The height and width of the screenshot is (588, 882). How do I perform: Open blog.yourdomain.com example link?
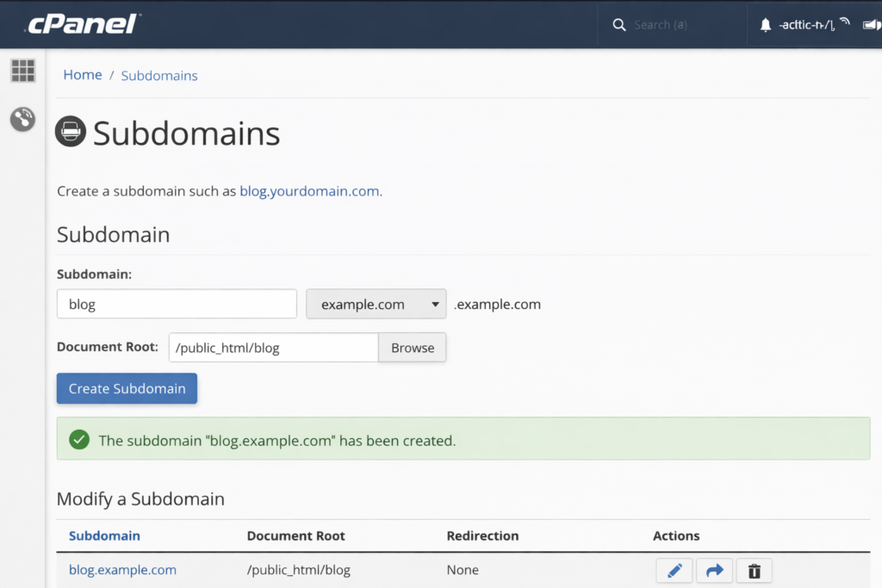(308, 190)
